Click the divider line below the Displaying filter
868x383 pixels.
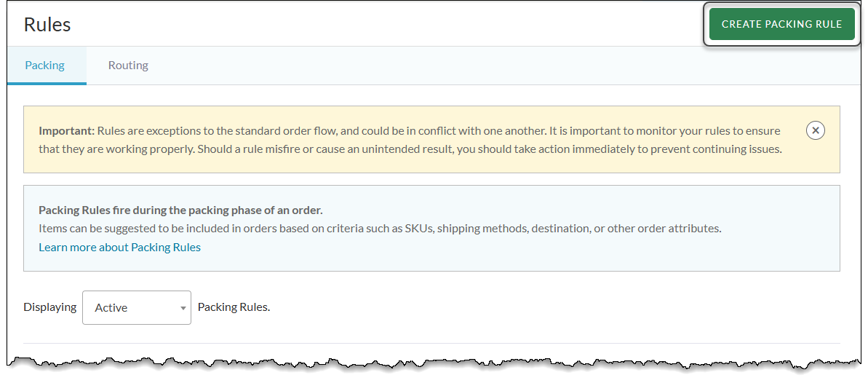[x=431, y=343]
